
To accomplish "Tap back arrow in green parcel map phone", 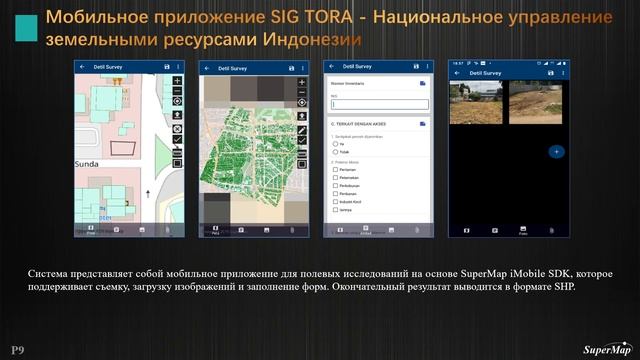I will pyautogui.click(x=207, y=69).
